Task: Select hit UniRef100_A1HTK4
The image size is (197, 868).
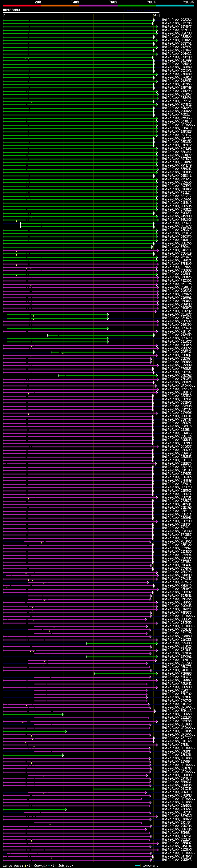Action: 177,332
